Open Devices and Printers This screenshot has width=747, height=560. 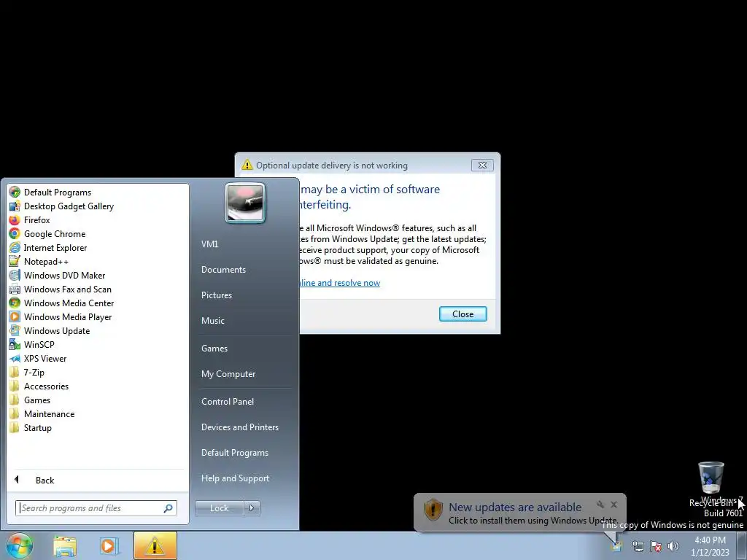pyautogui.click(x=240, y=427)
